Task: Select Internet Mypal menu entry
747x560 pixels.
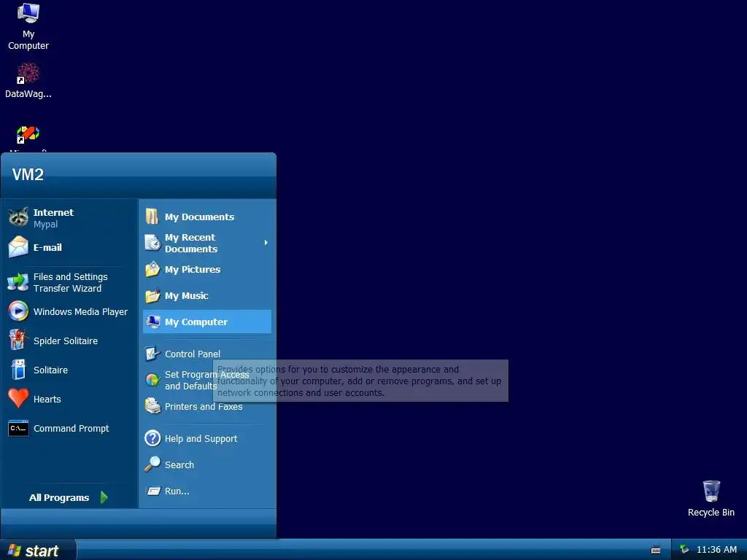Action: 69,218
